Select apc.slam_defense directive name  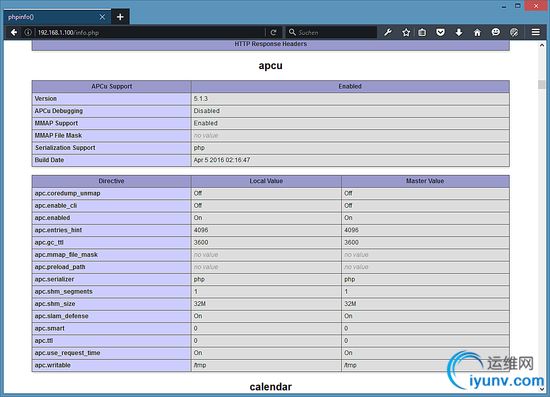coord(61,316)
